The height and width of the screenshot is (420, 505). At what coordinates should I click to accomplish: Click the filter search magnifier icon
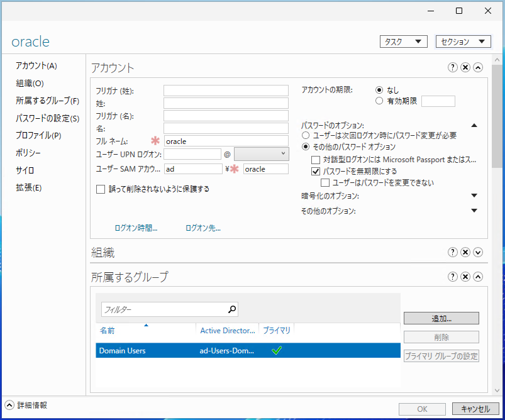click(232, 309)
